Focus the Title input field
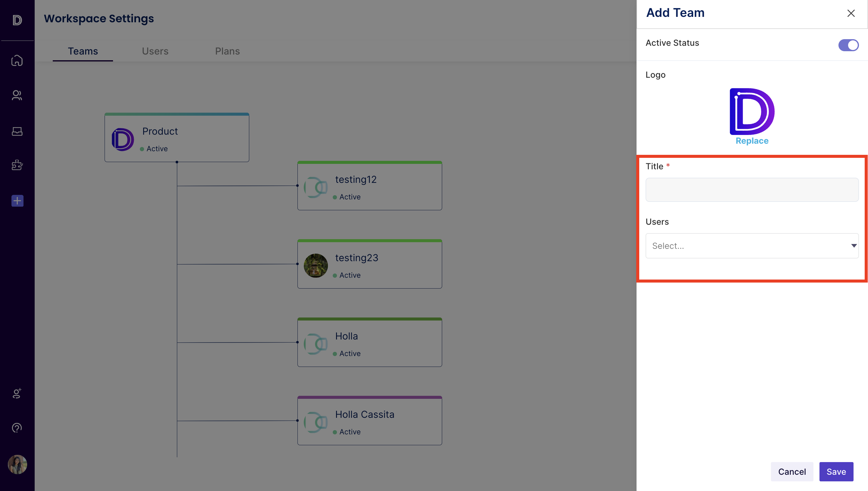This screenshot has height=491, width=868. 752,189
